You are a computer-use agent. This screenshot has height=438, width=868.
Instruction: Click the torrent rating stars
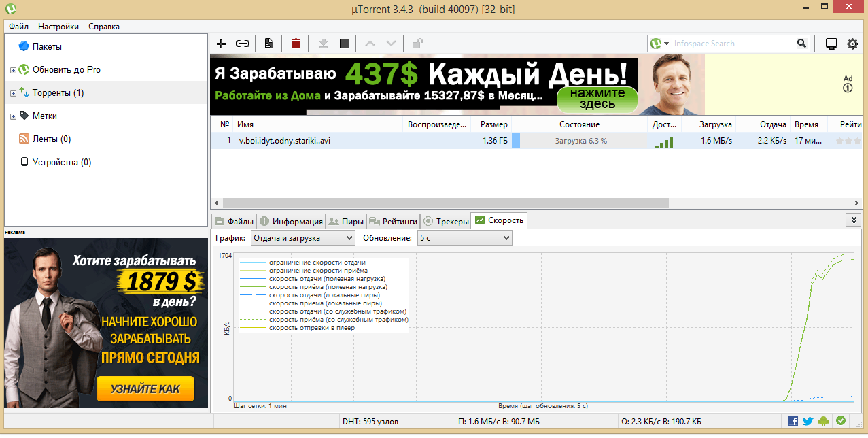click(x=848, y=141)
